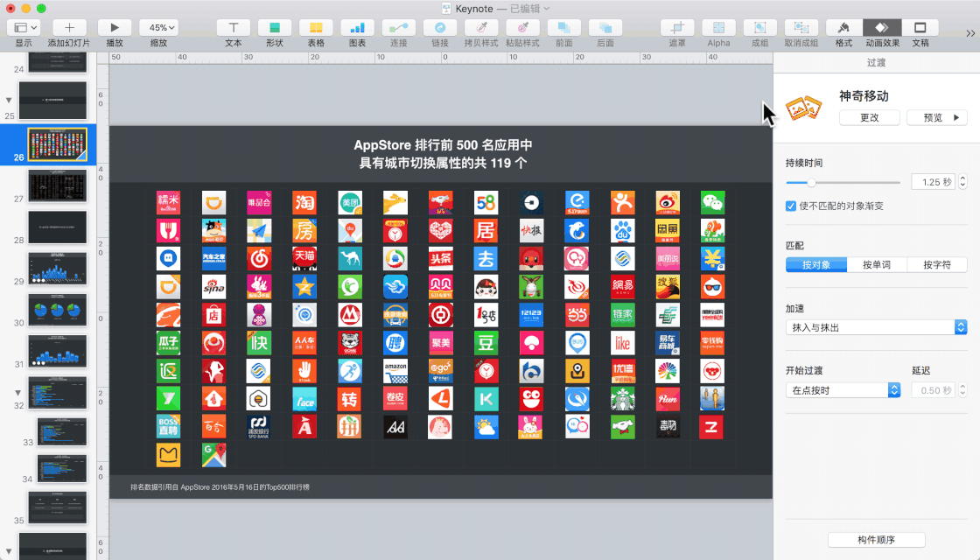
Task: Start slideshow with the 播放 play icon
Action: [115, 27]
